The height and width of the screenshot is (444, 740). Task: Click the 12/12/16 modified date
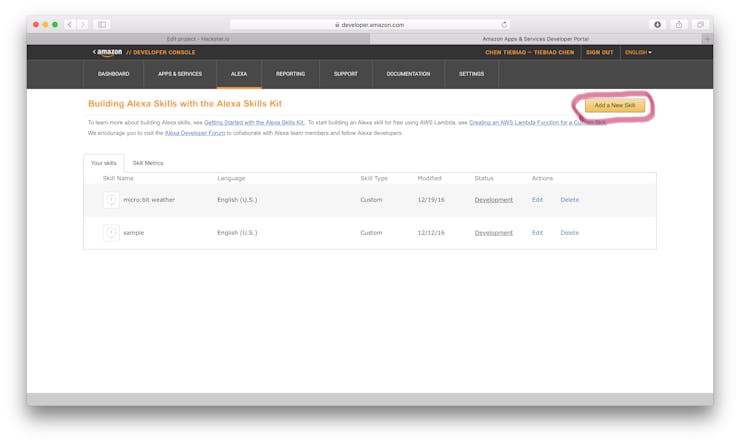[431, 233]
